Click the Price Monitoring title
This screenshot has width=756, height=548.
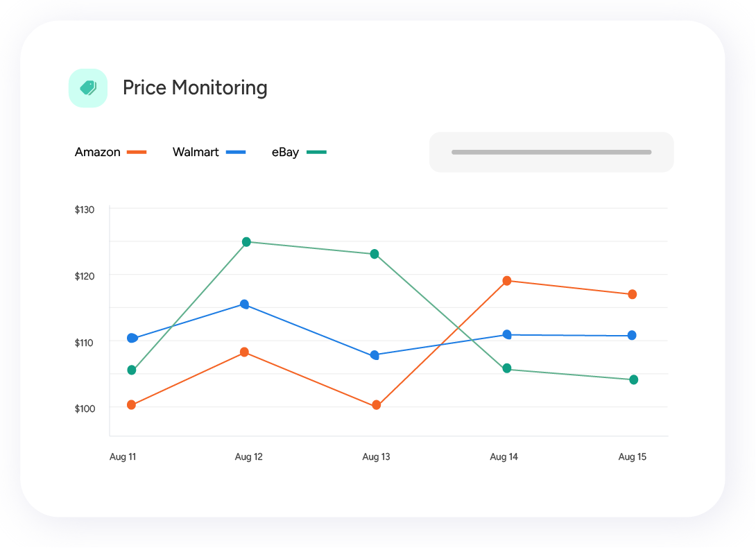coord(195,88)
